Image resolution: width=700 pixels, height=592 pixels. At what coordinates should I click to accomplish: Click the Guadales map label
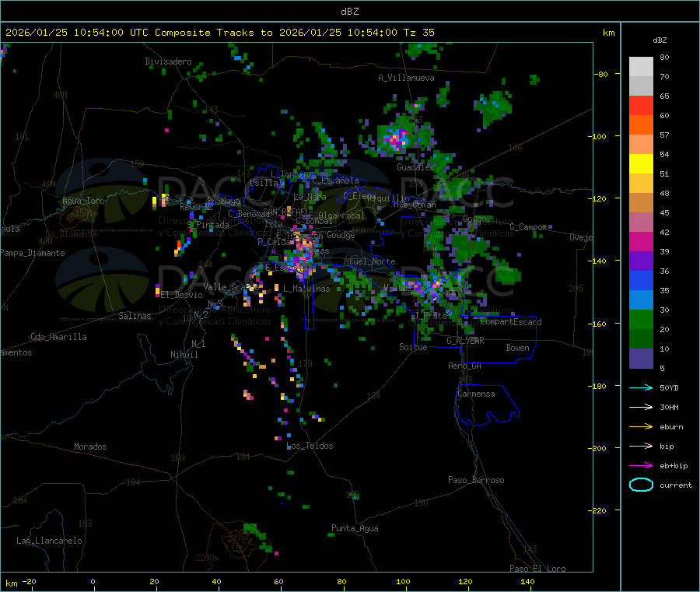(415, 167)
